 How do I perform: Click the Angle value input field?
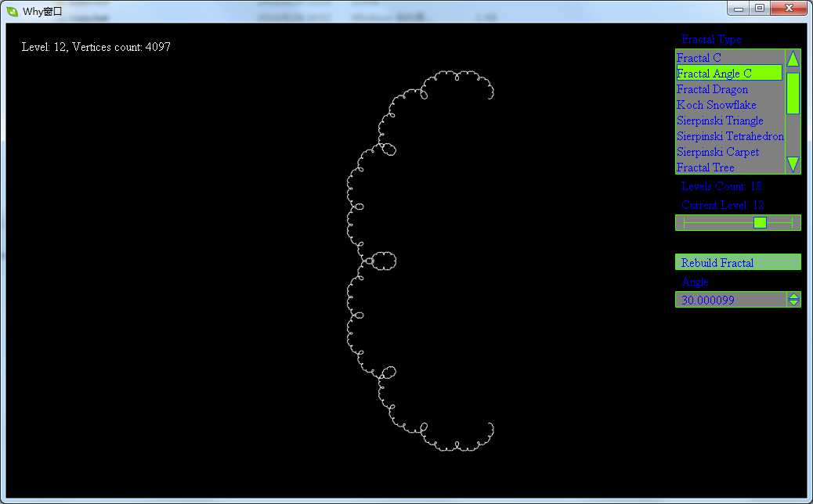(x=731, y=300)
